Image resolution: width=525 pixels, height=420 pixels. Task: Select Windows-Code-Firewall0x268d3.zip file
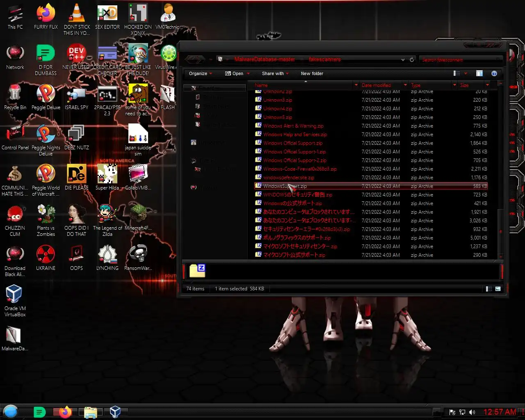(x=371, y=169)
